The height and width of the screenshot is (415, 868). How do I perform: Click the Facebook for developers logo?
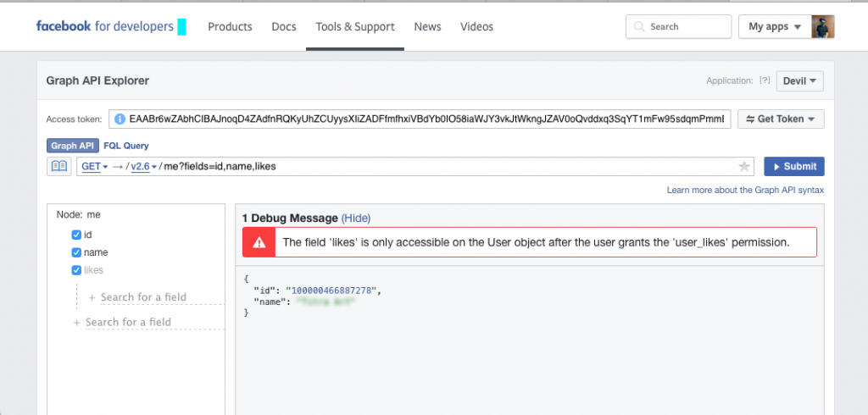click(104, 26)
